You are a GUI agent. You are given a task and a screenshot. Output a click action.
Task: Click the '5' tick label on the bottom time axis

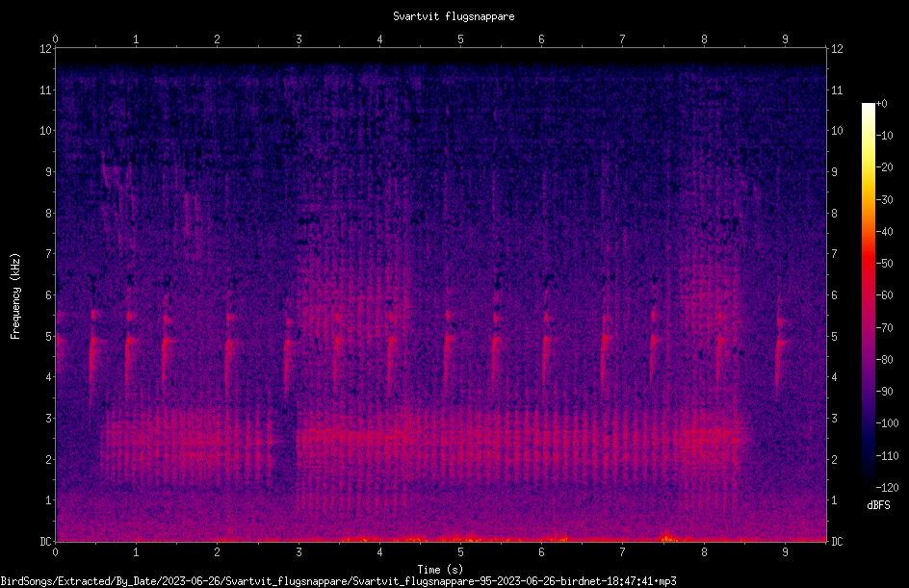(x=460, y=552)
